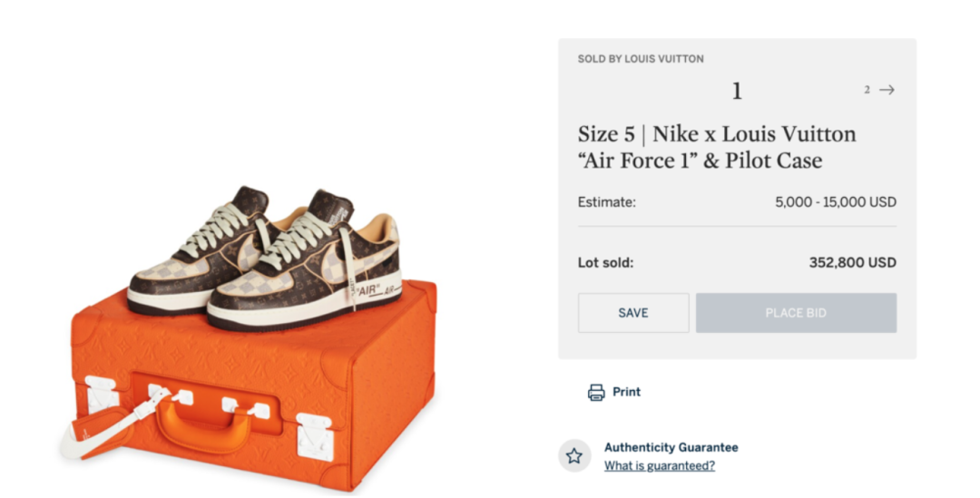The width and height of the screenshot is (980, 498).
Task: Click the Print text label
Action: [626, 392]
